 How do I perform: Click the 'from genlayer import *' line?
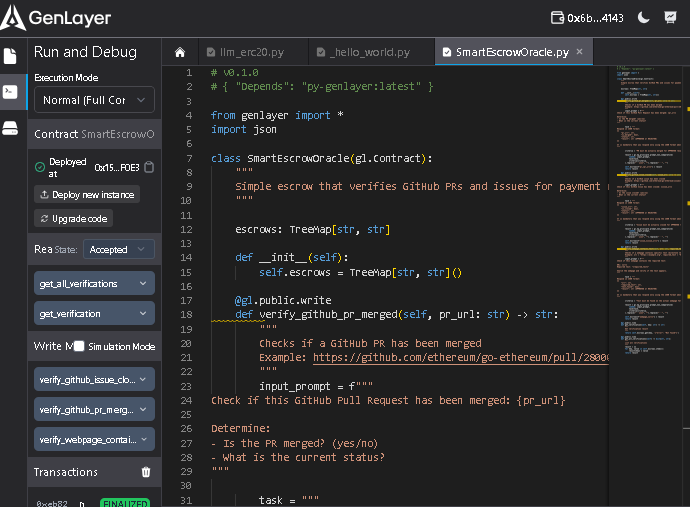click(x=277, y=115)
